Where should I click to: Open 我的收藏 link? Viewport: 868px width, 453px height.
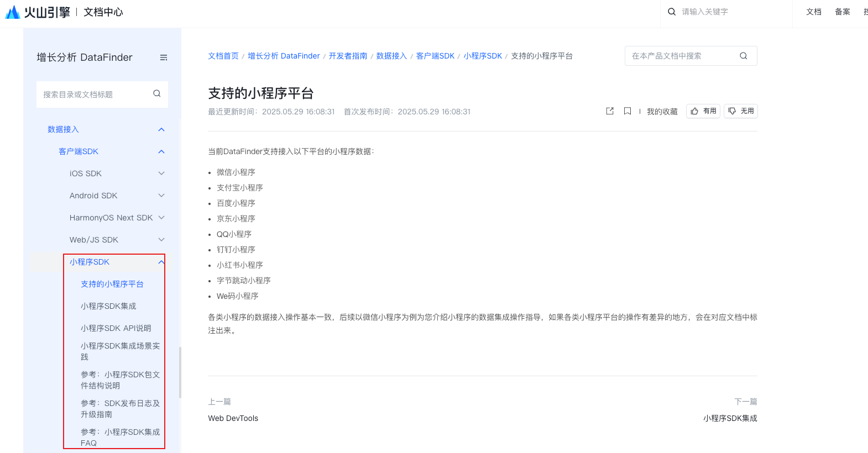pos(662,112)
